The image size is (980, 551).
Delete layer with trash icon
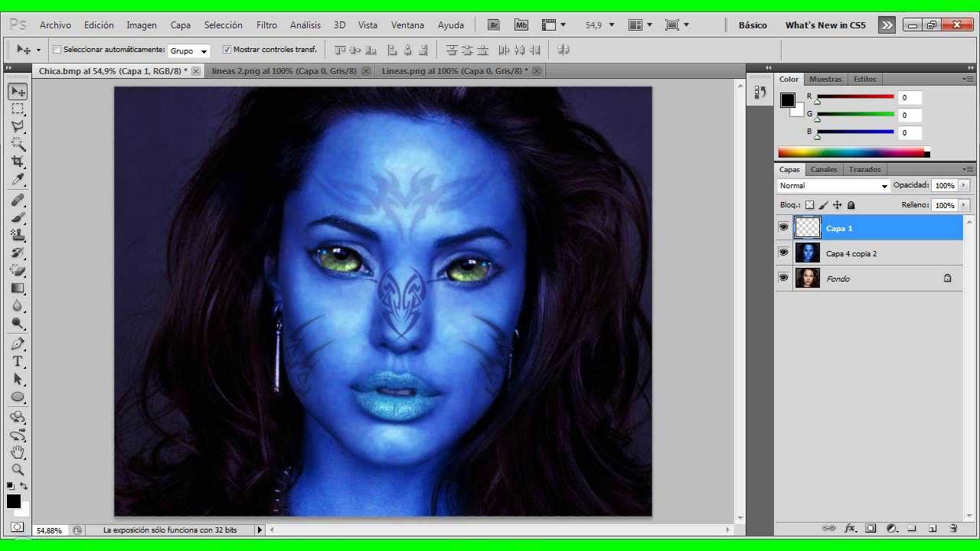(953, 528)
